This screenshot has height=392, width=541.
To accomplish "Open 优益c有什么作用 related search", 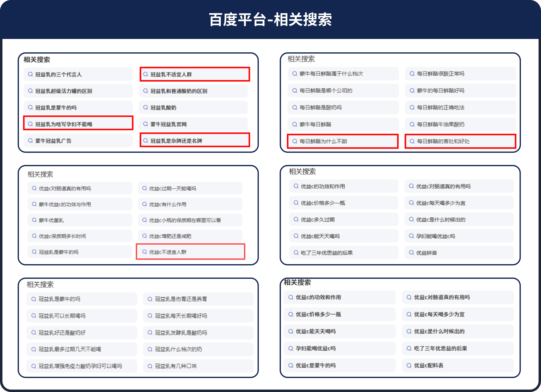I will (190, 204).
